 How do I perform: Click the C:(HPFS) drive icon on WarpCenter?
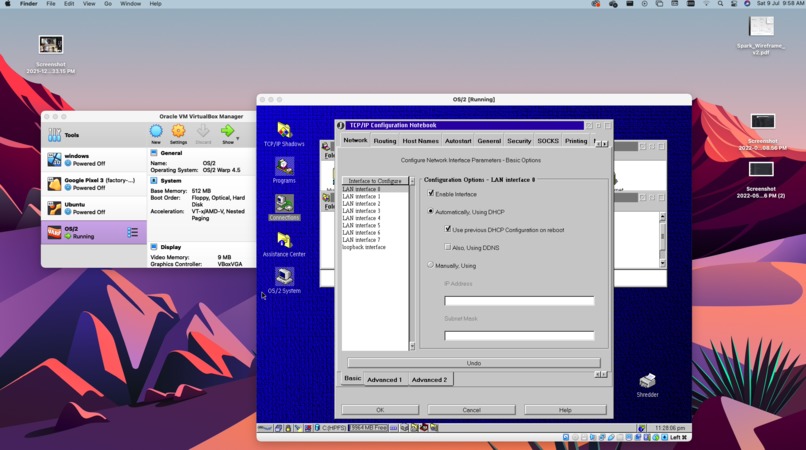[317, 428]
